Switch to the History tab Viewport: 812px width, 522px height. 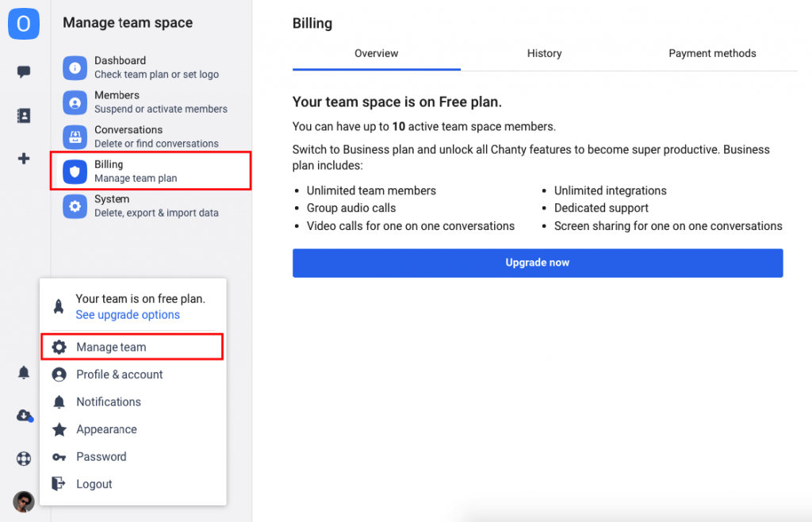[544, 53]
